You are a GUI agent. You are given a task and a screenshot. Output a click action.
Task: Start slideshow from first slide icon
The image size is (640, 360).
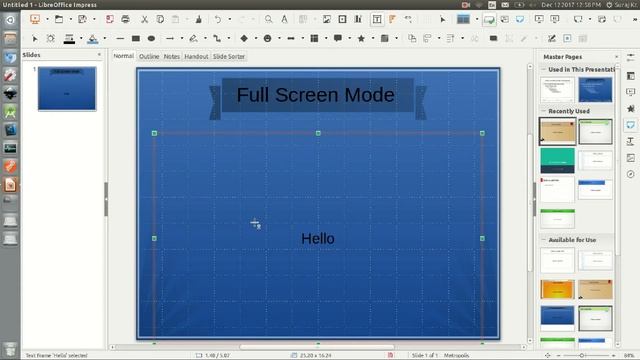(x=539, y=19)
